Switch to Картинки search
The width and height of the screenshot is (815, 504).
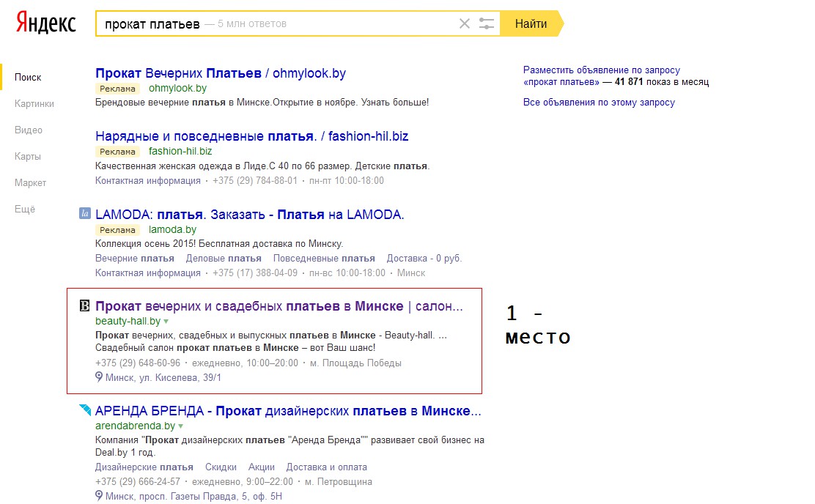coord(34,103)
